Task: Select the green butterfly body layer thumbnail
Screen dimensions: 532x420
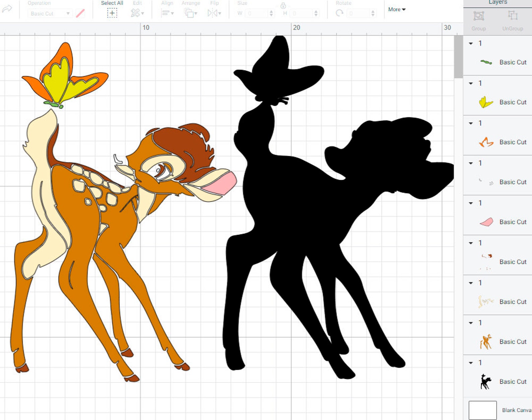Action: click(x=486, y=62)
